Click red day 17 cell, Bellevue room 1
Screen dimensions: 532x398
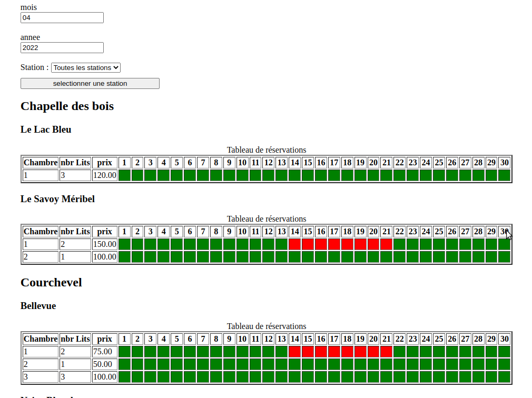(334, 352)
